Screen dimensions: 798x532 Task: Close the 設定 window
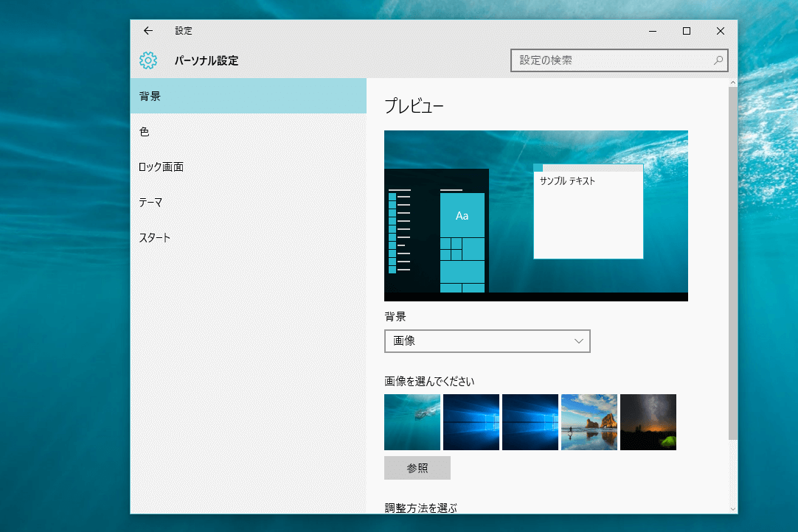tap(720, 31)
